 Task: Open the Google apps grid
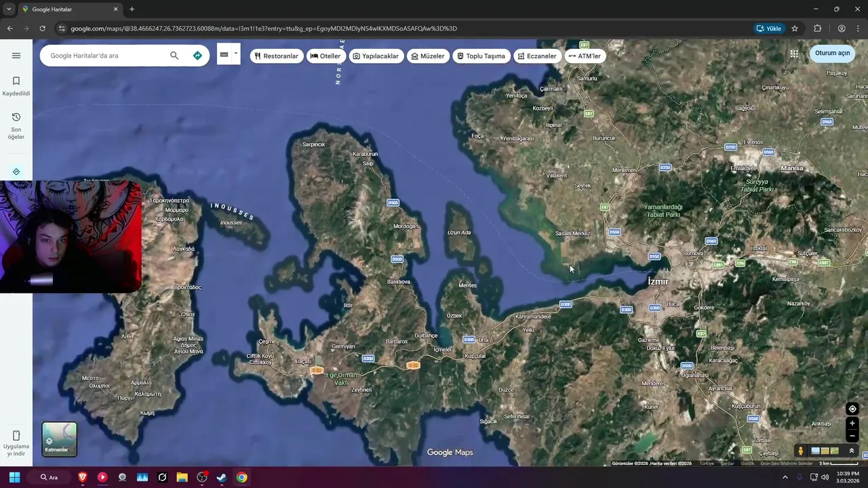tap(794, 54)
